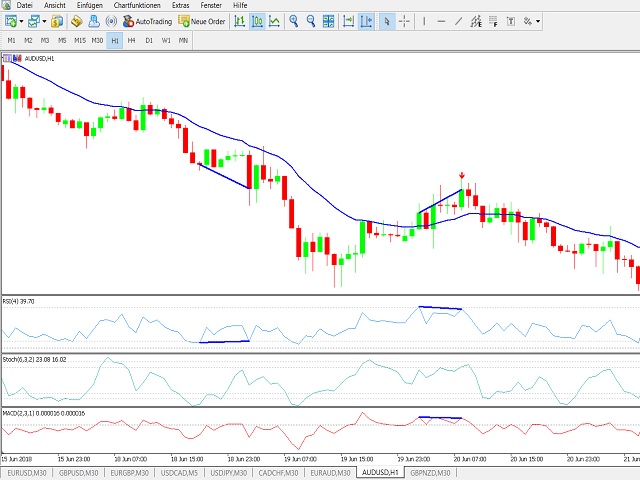This screenshot has width=640, height=480.
Task: Select the crosshair cursor tool
Action: point(404,21)
